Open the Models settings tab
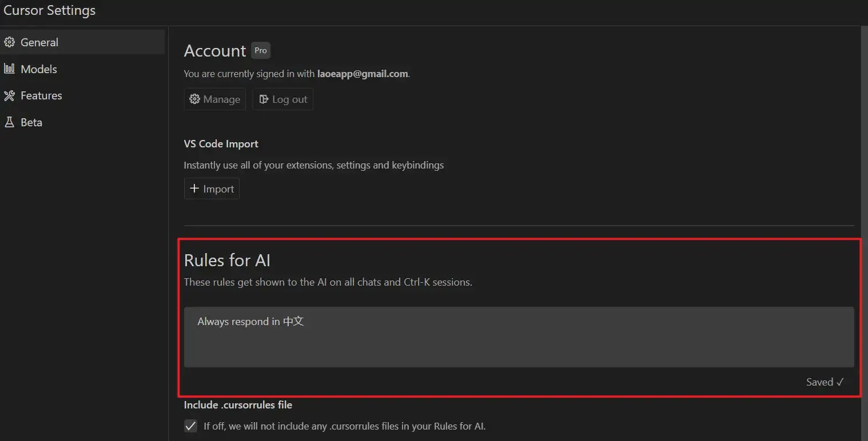 tap(39, 69)
